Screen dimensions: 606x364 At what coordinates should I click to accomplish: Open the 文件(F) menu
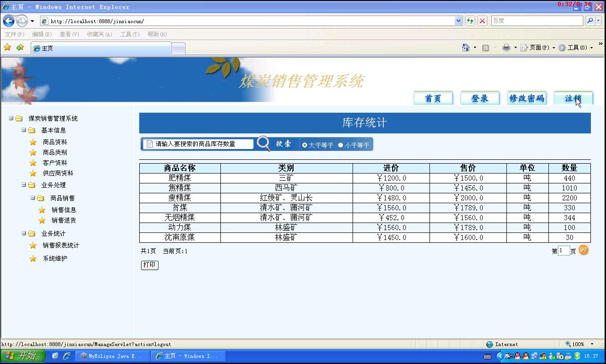(x=15, y=34)
